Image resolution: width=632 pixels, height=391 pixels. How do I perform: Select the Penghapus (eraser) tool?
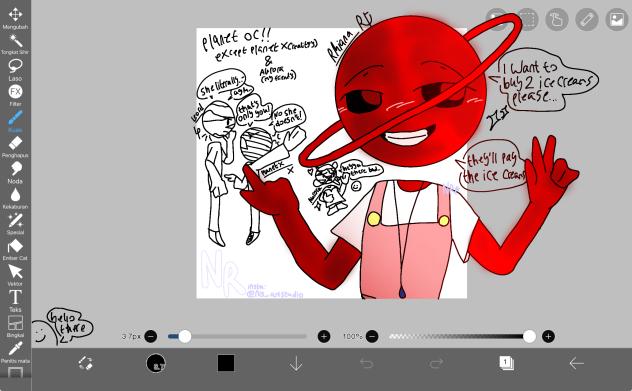pos(15,147)
